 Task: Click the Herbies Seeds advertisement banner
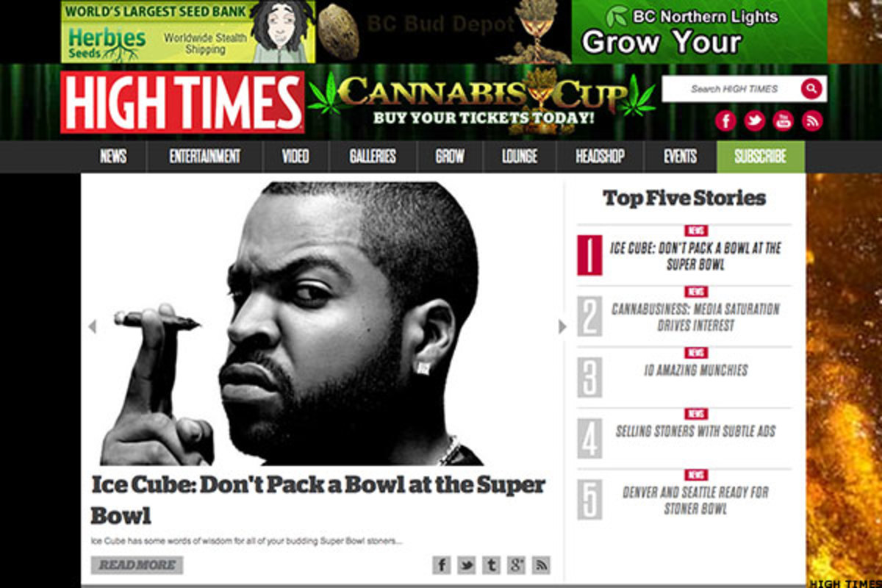pyautogui.click(x=188, y=32)
